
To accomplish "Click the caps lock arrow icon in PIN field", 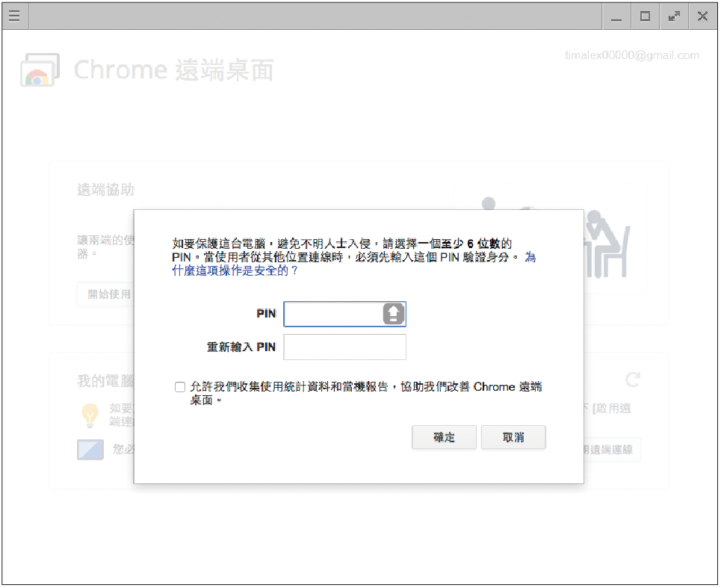I will [393, 314].
